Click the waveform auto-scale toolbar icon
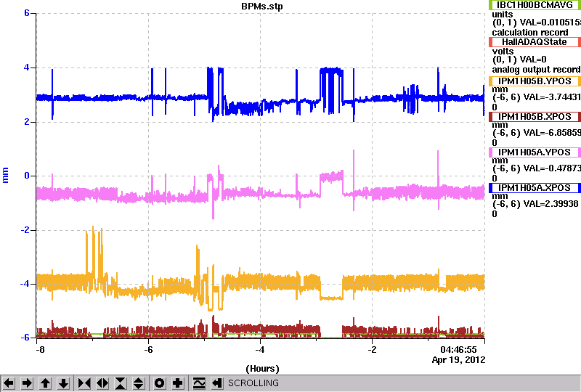581x392 pixels. (199, 383)
